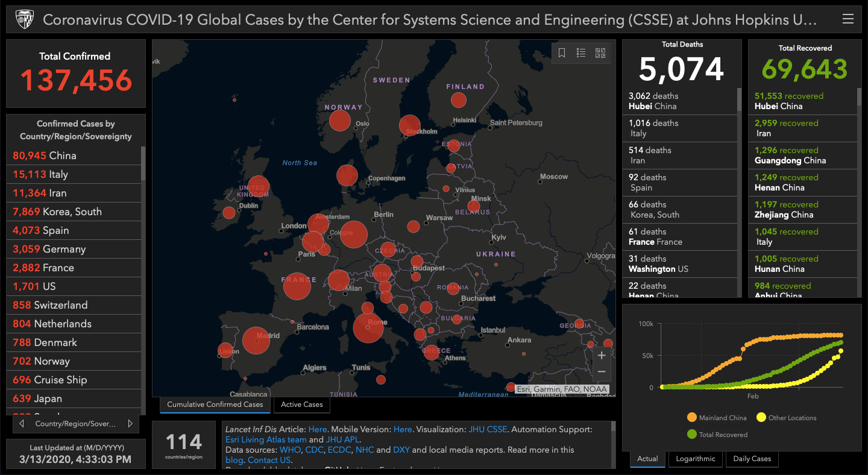Zoom in on the map with plus
Image resolution: width=868 pixels, height=475 pixels.
602,356
